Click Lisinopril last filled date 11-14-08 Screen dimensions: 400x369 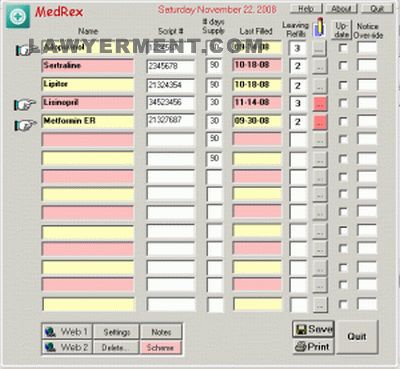(257, 103)
